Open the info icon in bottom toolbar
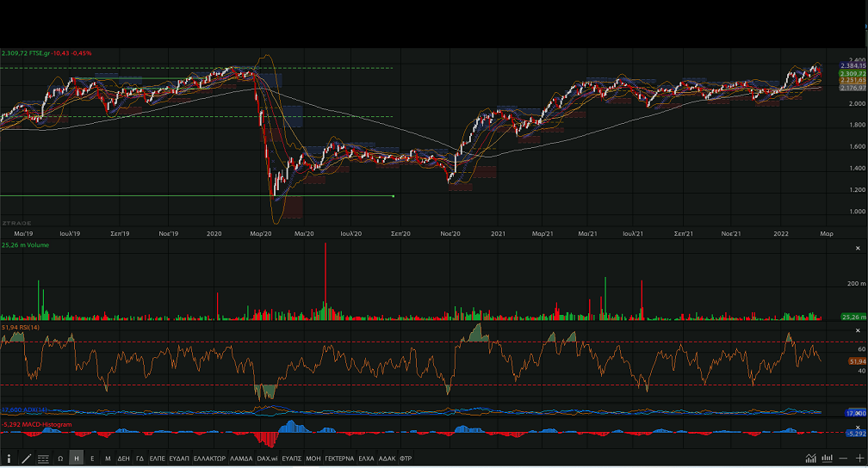 (9, 459)
